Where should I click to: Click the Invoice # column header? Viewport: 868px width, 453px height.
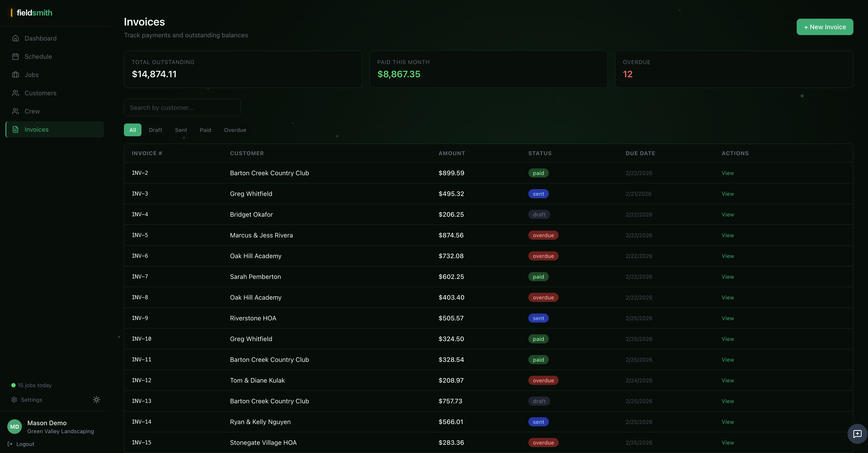point(147,153)
